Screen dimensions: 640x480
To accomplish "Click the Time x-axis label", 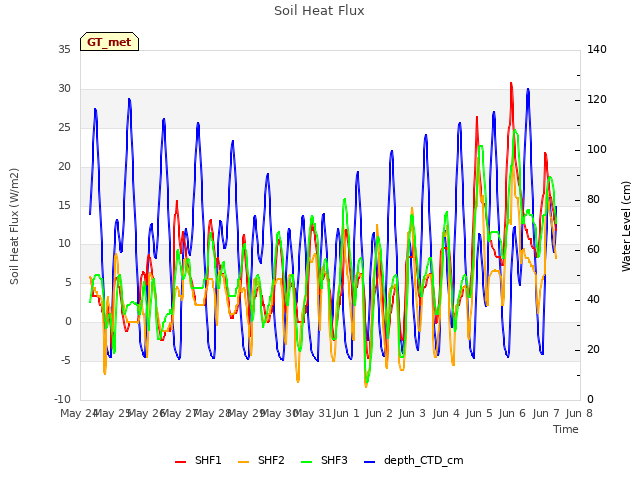I will point(566,429).
